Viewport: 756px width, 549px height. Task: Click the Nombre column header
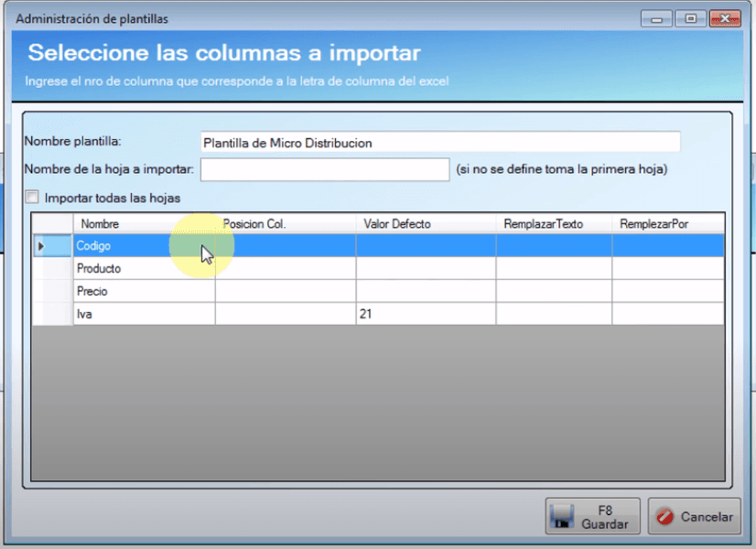coord(144,224)
